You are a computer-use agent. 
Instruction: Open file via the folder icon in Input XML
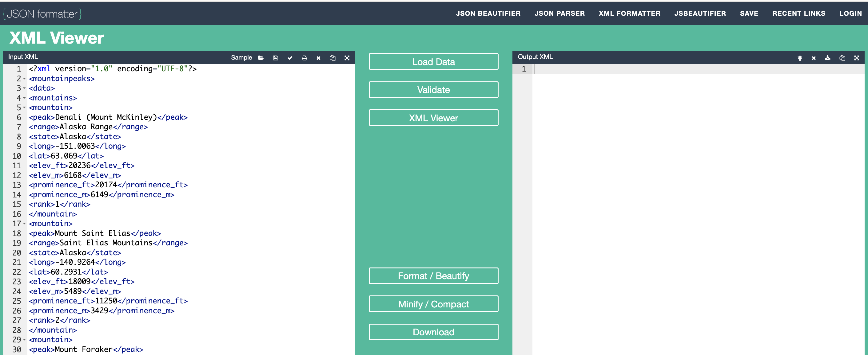(x=261, y=58)
